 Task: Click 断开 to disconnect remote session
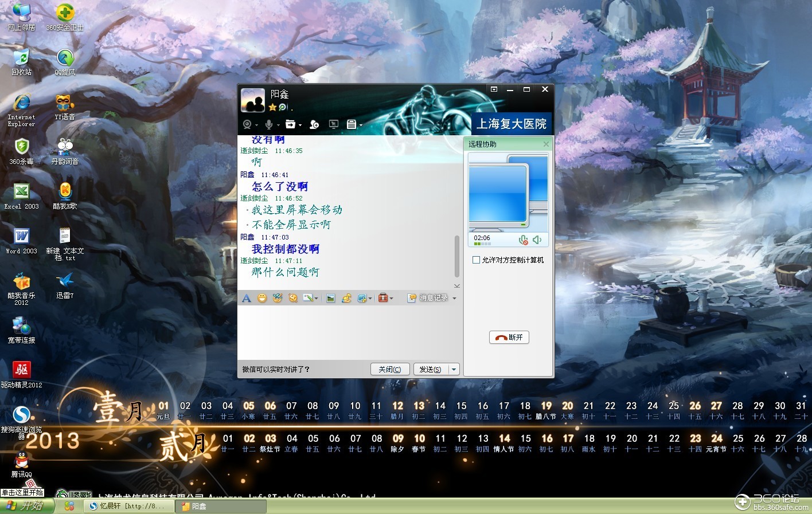pyautogui.click(x=509, y=338)
